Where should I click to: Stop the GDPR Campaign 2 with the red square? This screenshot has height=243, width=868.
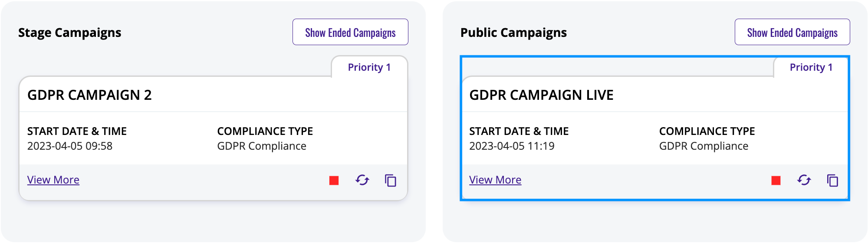point(334,181)
